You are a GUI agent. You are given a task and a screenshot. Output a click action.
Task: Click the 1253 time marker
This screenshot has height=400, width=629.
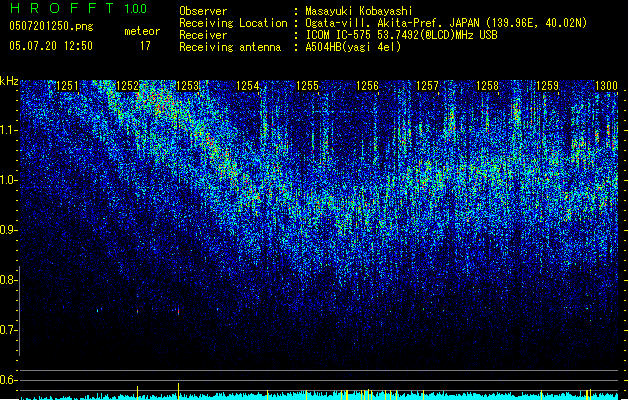pos(187,86)
